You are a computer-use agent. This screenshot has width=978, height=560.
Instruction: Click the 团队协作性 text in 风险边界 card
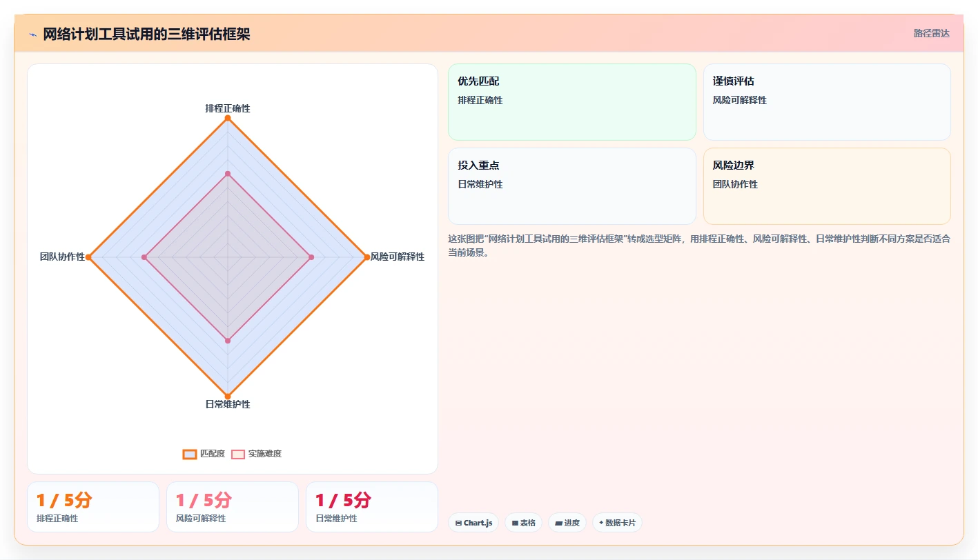pyautogui.click(x=735, y=184)
